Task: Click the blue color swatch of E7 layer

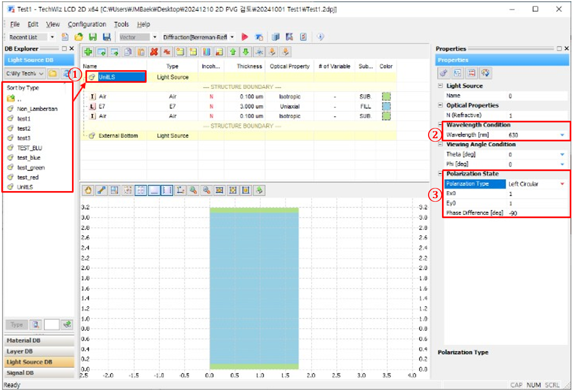Action: (386, 107)
